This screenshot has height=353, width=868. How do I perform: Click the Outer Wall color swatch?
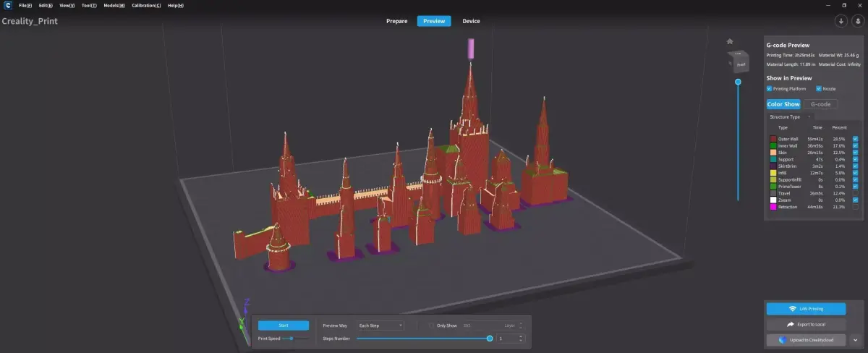coord(774,139)
